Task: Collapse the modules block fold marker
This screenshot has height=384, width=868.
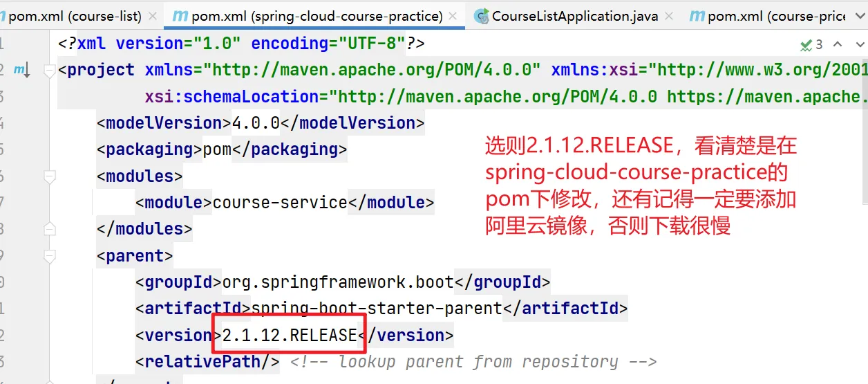Action: (49, 176)
